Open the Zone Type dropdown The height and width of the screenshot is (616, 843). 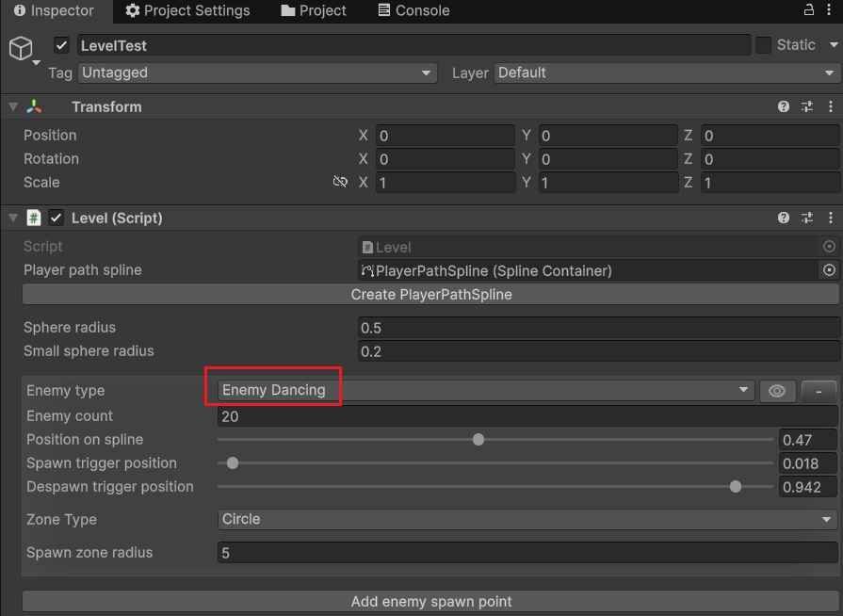527,519
